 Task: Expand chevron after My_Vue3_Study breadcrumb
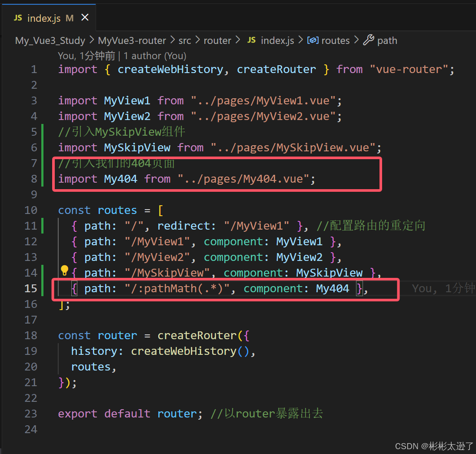[x=92, y=40]
